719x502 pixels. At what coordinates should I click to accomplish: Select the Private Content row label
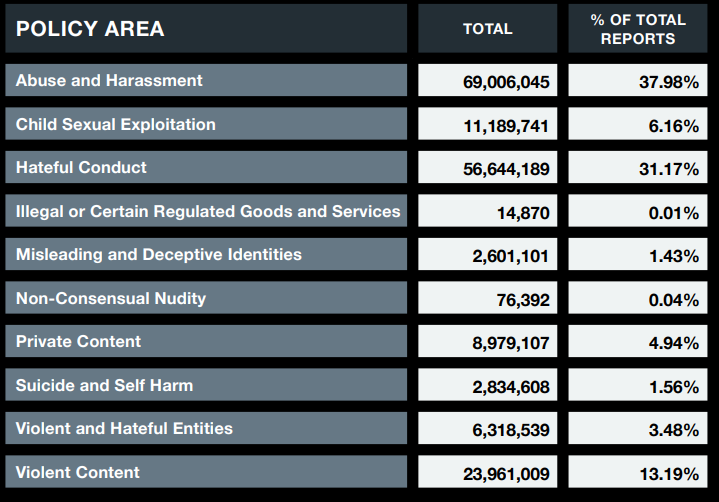pyautogui.click(x=206, y=341)
